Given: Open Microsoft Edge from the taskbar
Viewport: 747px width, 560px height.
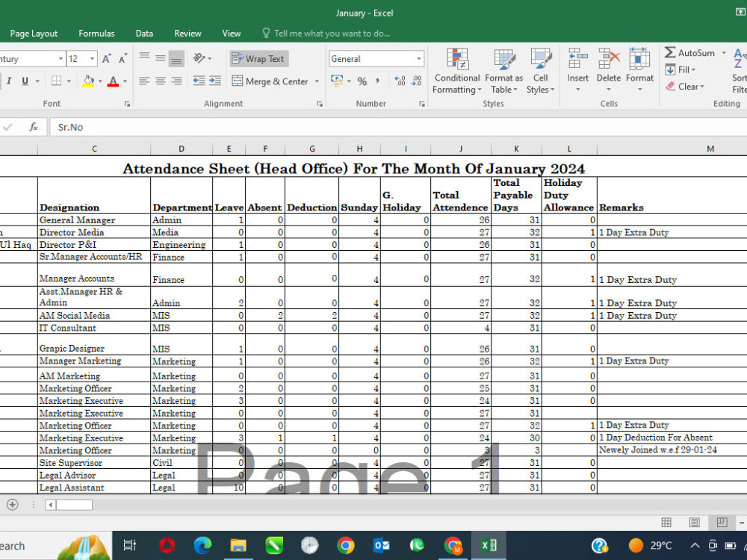Looking at the screenshot, I should pyautogui.click(x=202, y=545).
